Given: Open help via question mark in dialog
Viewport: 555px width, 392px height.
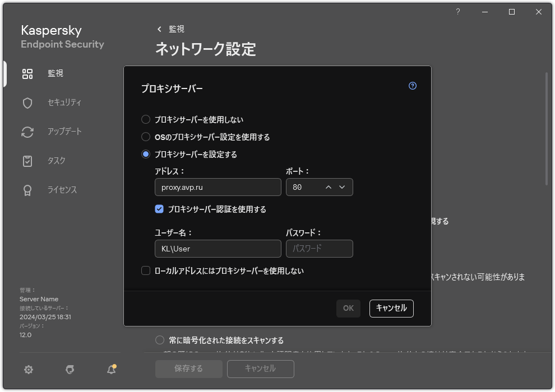Looking at the screenshot, I should [x=412, y=86].
